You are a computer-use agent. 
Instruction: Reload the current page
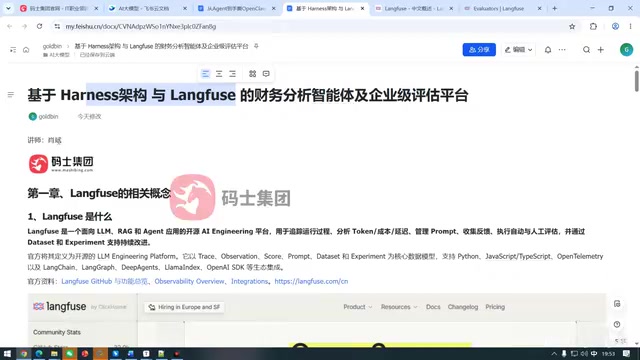click(39, 27)
